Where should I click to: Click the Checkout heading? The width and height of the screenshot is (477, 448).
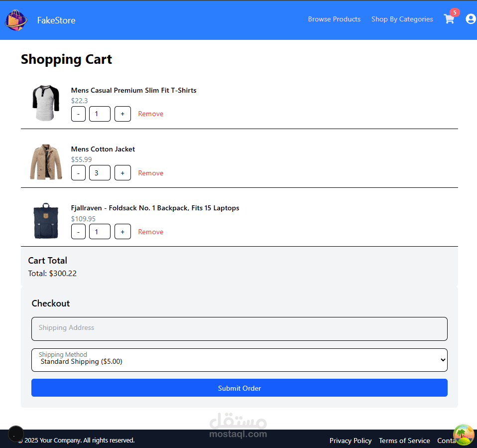[51, 303]
